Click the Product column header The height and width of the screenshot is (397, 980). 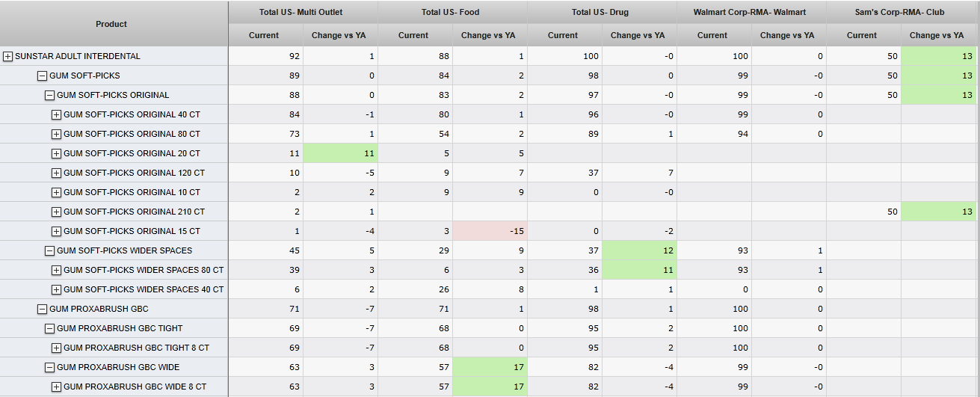(x=111, y=24)
